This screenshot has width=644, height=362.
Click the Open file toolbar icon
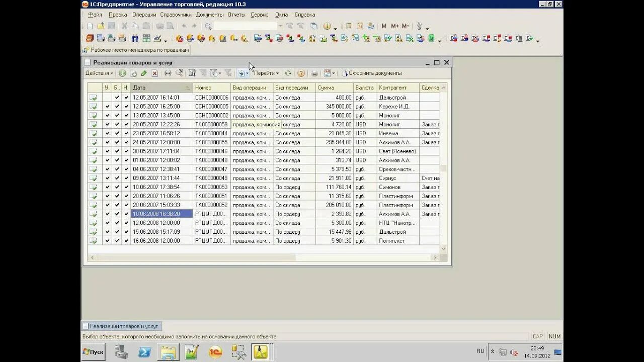(x=101, y=26)
